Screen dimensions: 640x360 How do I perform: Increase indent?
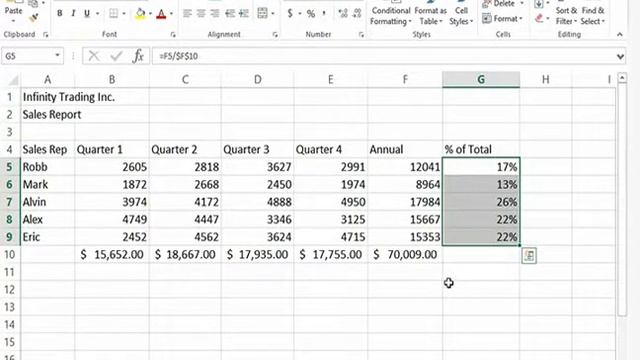[244, 13]
